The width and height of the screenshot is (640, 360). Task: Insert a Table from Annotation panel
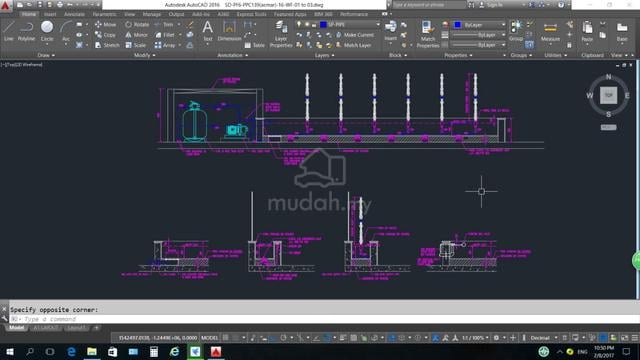coord(255,45)
